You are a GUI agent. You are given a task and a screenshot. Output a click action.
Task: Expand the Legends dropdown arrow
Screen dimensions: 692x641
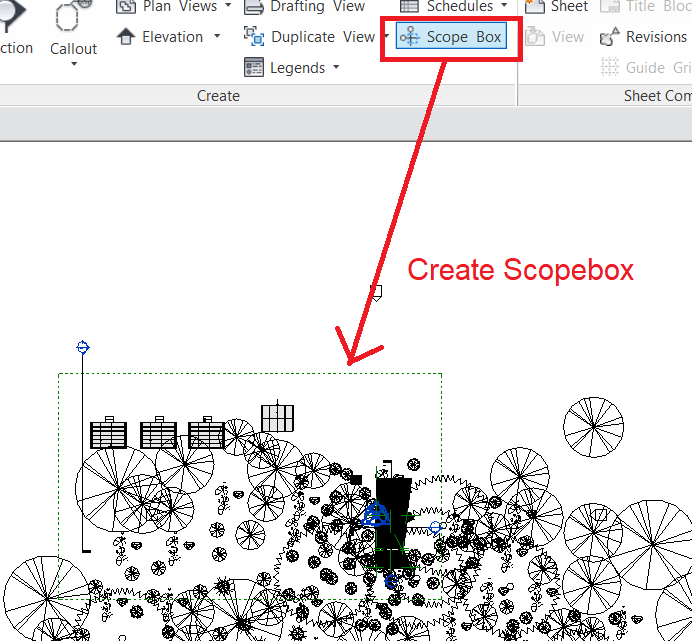tap(336, 67)
